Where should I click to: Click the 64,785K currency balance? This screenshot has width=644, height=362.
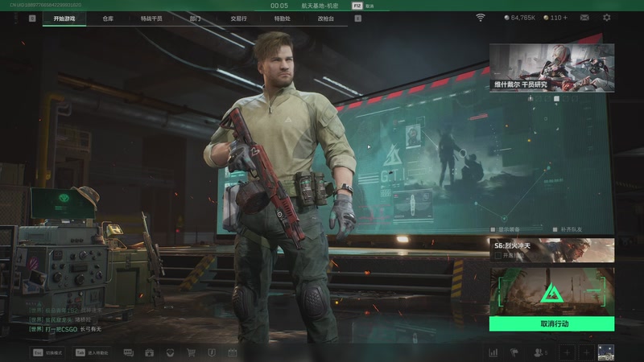(x=519, y=18)
